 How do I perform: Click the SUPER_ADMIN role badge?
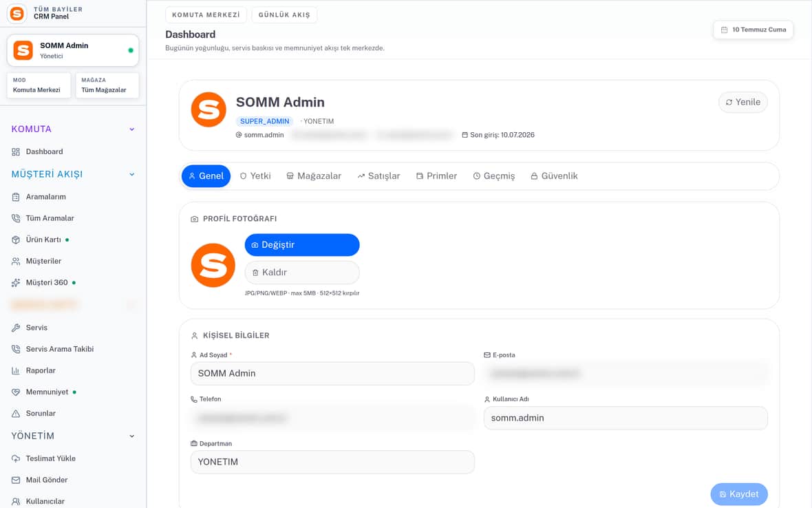pos(265,121)
